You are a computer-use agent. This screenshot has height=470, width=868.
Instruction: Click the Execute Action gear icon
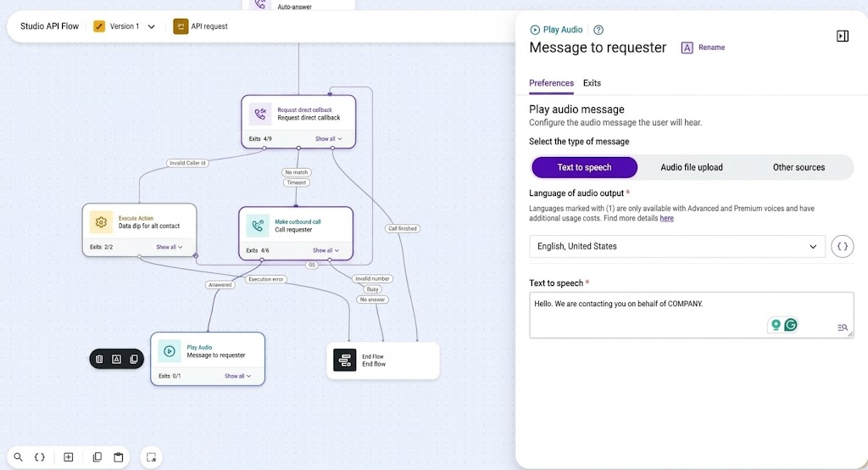coord(101,222)
